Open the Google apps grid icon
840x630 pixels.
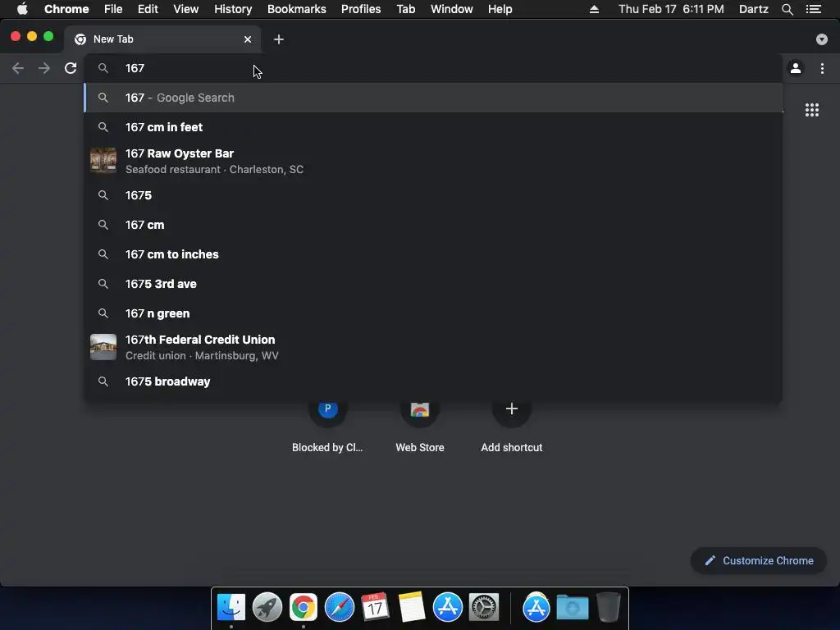[x=811, y=110]
